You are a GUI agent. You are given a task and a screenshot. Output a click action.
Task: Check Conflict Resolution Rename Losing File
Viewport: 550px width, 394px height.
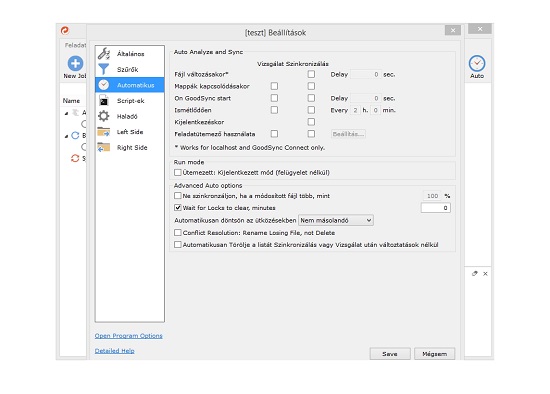pyautogui.click(x=178, y=233)
